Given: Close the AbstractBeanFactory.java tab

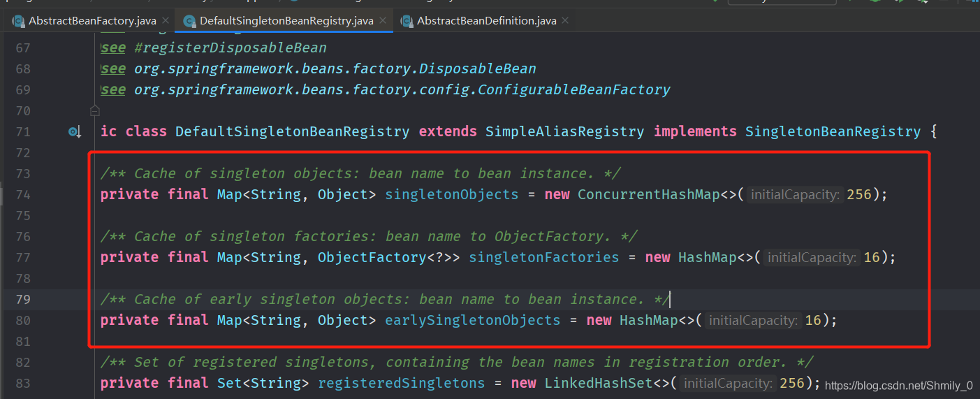Looking at the screenshot, I should [x=166, y=21].
